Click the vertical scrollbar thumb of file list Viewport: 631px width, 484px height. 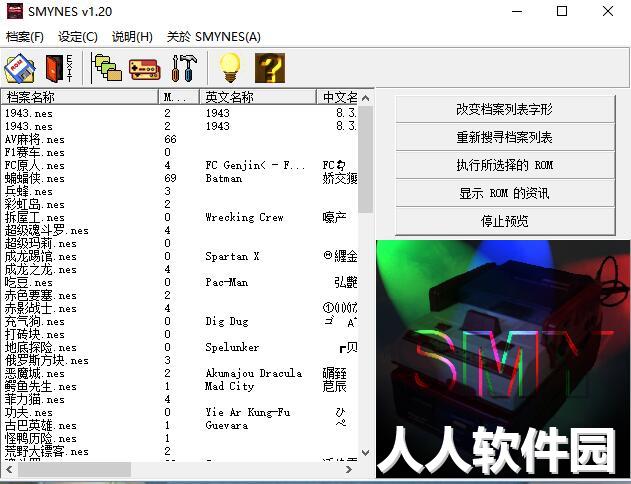(365, 159)
